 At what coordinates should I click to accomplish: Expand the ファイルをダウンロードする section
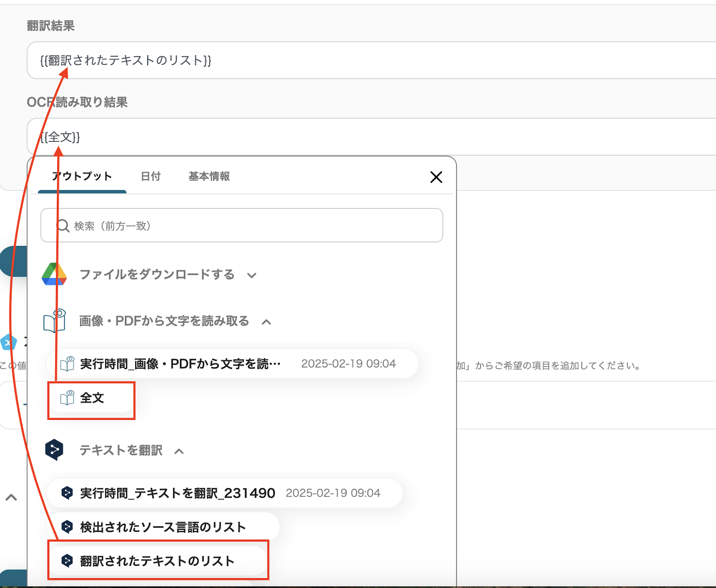tap(252, 275)
